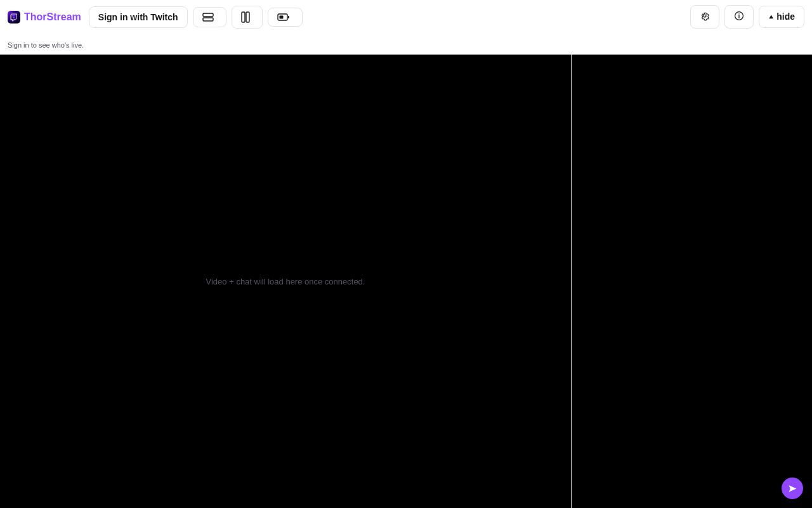The height and width of the screenshot is (508, 812).
Task: Switch to stacked rows layout
Action: pos(209,17)
